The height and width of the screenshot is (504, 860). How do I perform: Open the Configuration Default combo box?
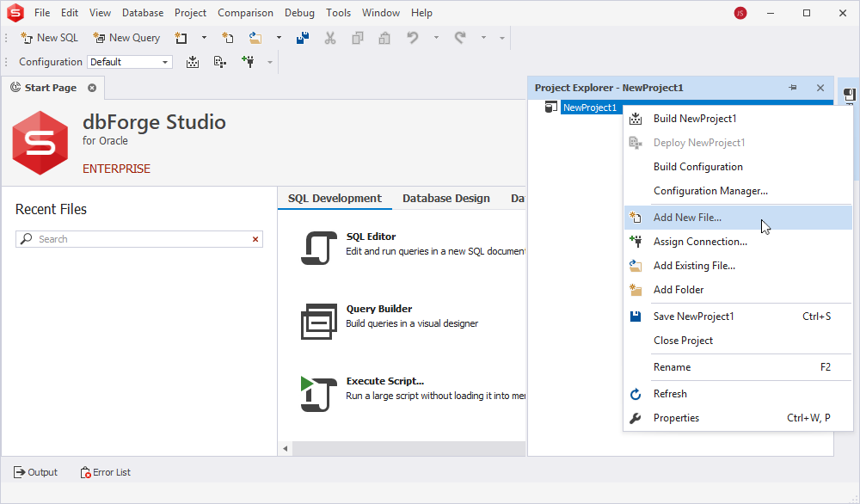click(130, 62)
